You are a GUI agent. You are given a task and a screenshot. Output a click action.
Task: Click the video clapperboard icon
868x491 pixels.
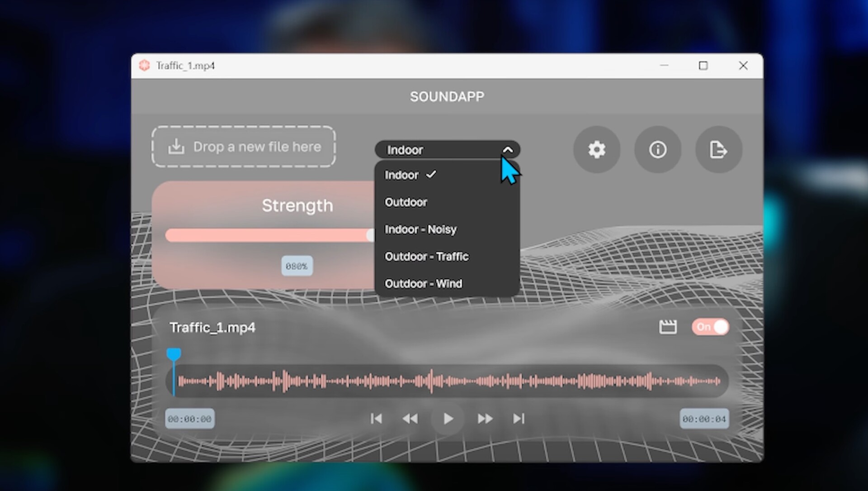pos(667,327)
